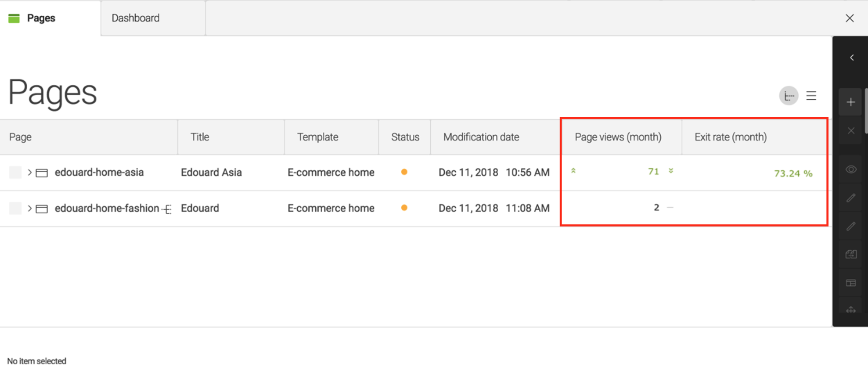This screenshot has width=868, height=373.
Task: Click the action bar scrollbar
Action: click(x=866, y=111)
